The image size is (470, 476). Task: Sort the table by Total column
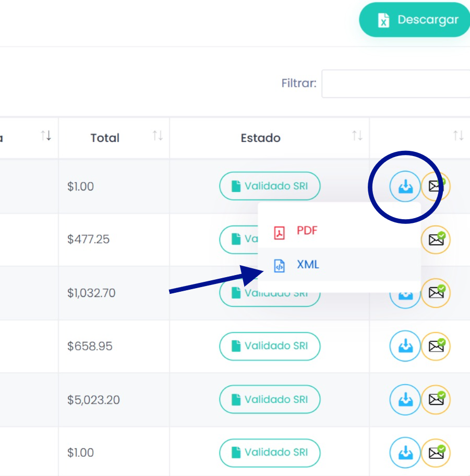point(158,137)
